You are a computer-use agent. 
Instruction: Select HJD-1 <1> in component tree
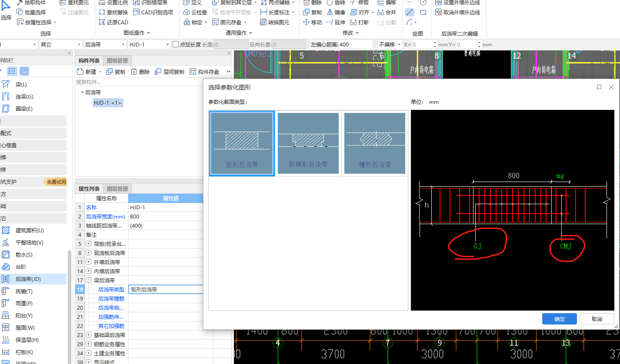click(107, 103)
